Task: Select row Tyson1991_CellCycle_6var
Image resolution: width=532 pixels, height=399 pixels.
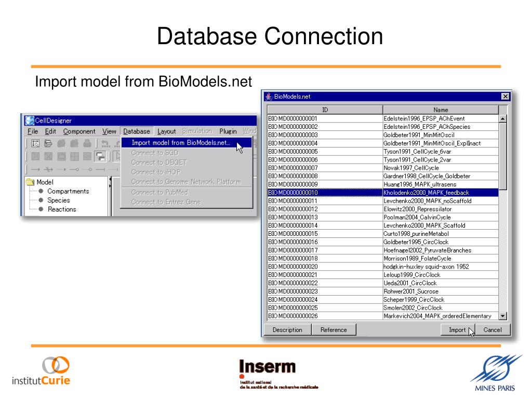Action: click(x=383, y=151)
